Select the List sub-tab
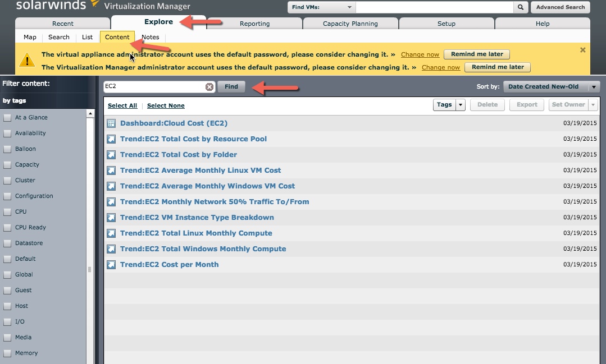Viewport: 606px width, 364px height. point(88,37)
